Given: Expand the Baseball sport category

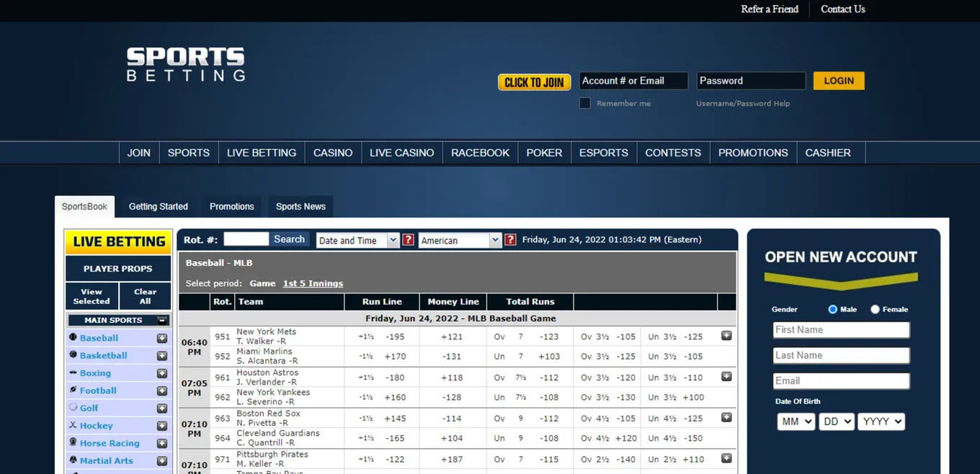Looking at the screenshot, I should tap(162, 339).
